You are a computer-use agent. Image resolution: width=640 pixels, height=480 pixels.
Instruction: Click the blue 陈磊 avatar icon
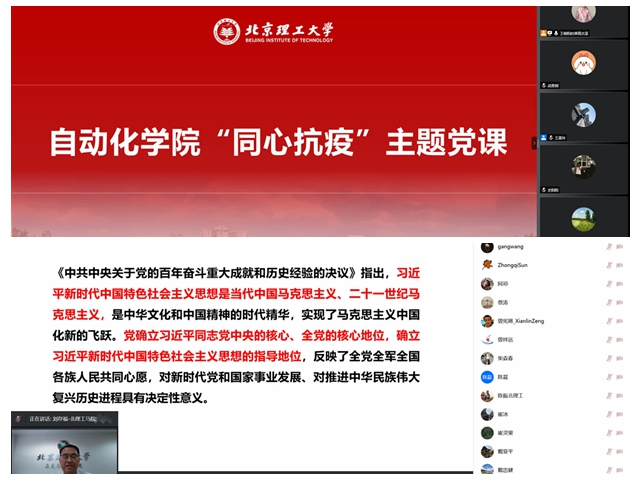click(487, 377)
